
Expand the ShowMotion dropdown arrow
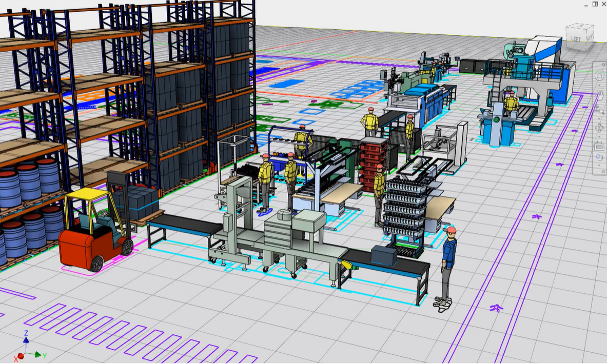[x=599, y=165]
